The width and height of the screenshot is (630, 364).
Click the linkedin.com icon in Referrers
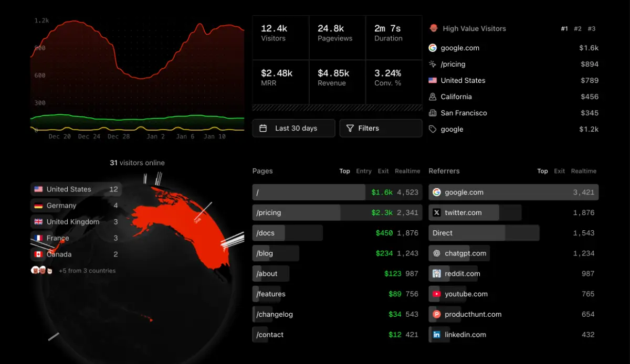[436, 335]
